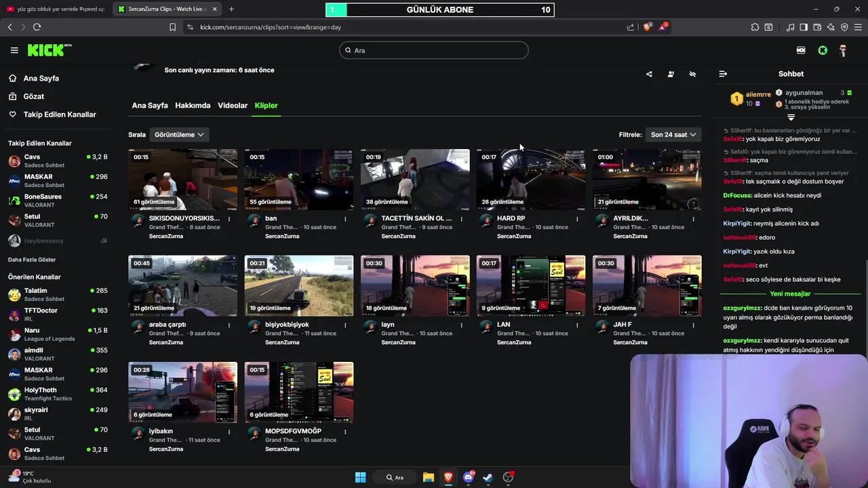
Task: Open Talatim recommended channel
Action: [58, 294]
